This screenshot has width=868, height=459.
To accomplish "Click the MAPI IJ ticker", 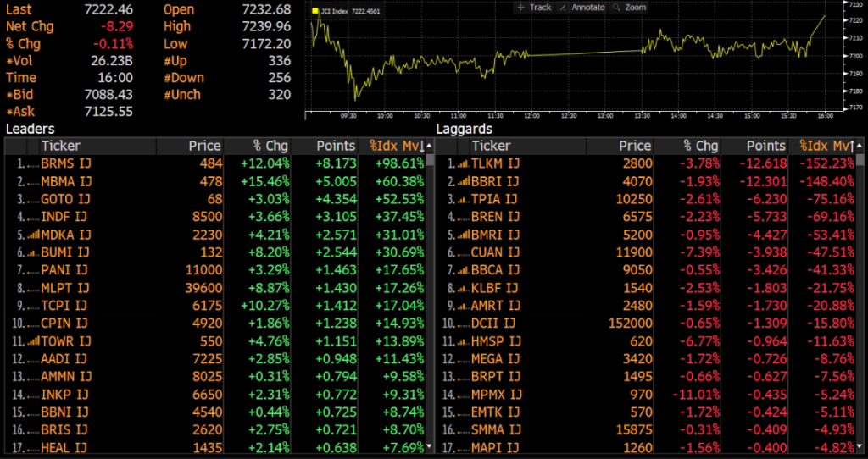I will (495, 448).
